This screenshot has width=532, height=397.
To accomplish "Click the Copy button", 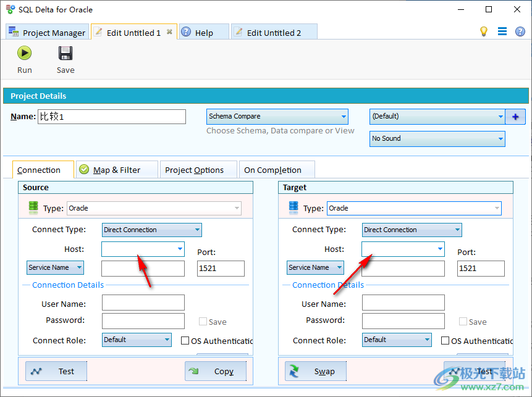I will click(216, 371).
